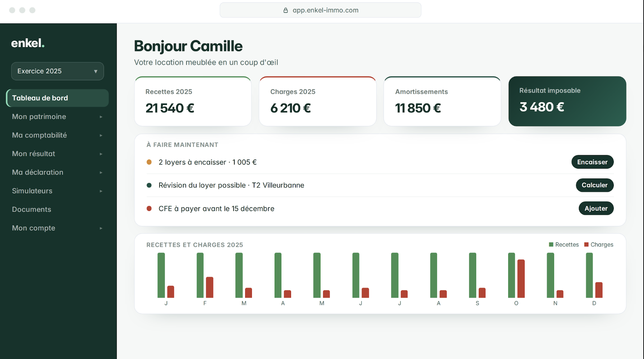
Task: Click the 21 540 € recettes value
Action: (170, 108)
